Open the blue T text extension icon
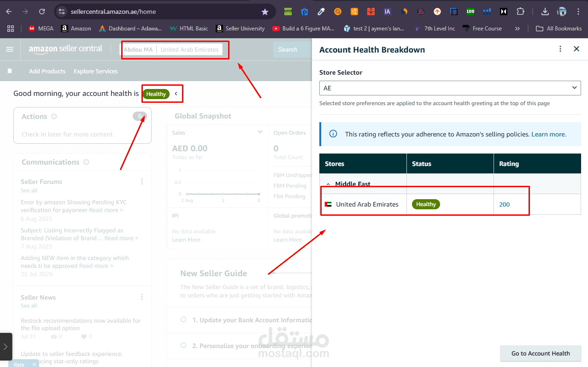 click(454, 12)
